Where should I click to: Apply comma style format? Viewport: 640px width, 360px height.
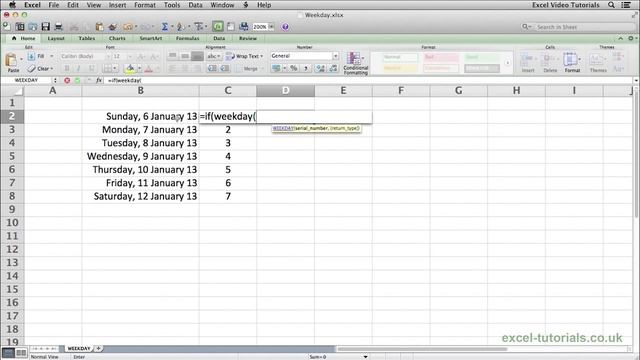pyautogui.click(x=306, y=68)
